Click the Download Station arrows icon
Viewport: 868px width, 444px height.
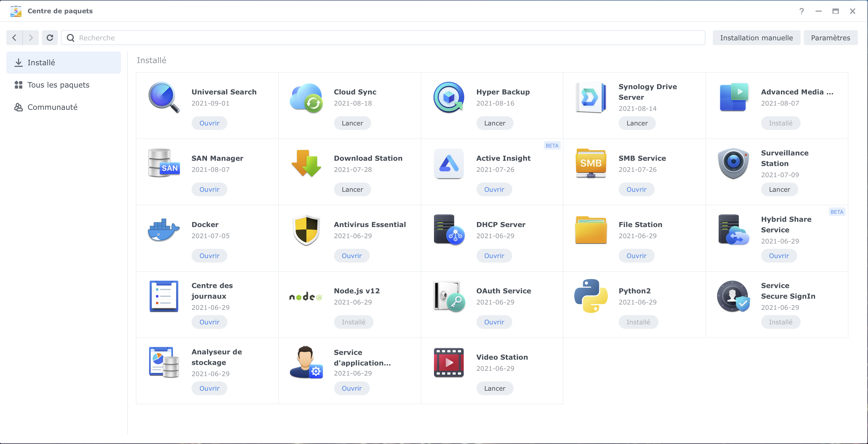306,163
